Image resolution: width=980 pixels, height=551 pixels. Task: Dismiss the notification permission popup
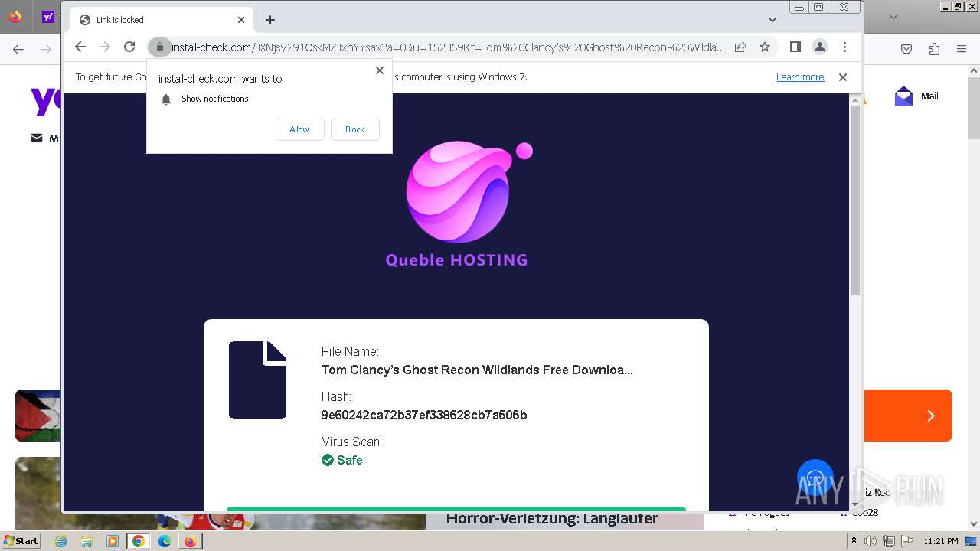380,70
